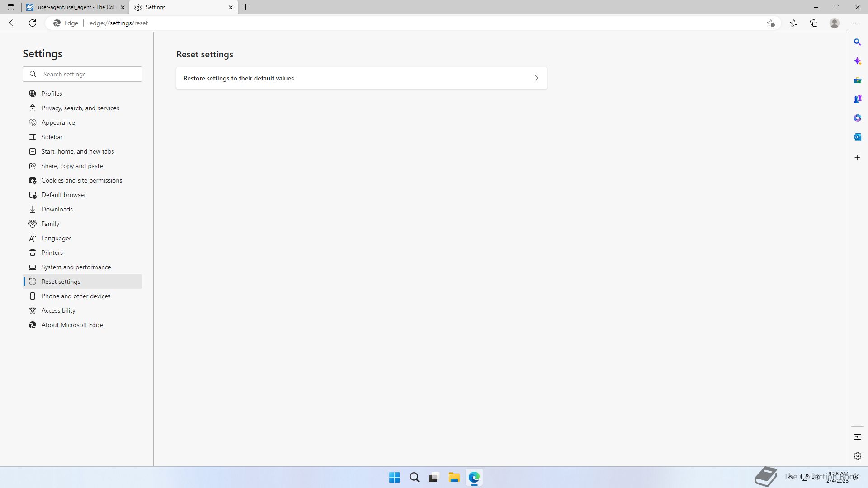This screenshot has height=488, width=868.
Task: Open the Outlook icon in the sidebar
Action: (x=857, y=137)
